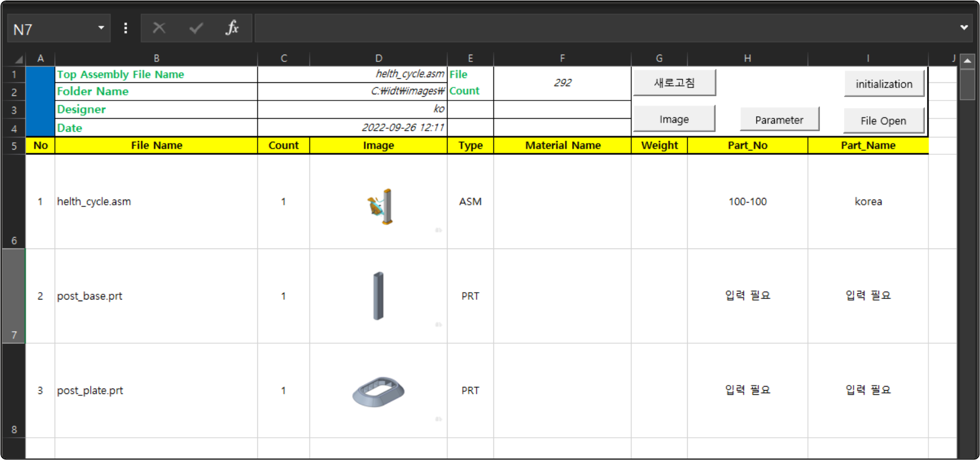The width and height of the screenshot is (980, 460).
Task: Click Part_No '입력 필요' for post_base.prt
Action: point(747,295)
